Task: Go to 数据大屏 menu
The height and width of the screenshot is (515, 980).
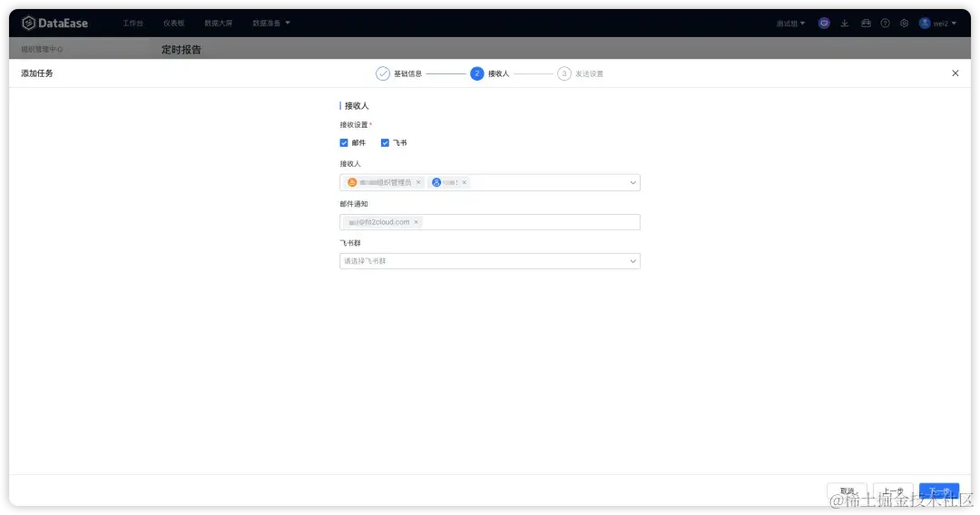Action: coord(218,23)
